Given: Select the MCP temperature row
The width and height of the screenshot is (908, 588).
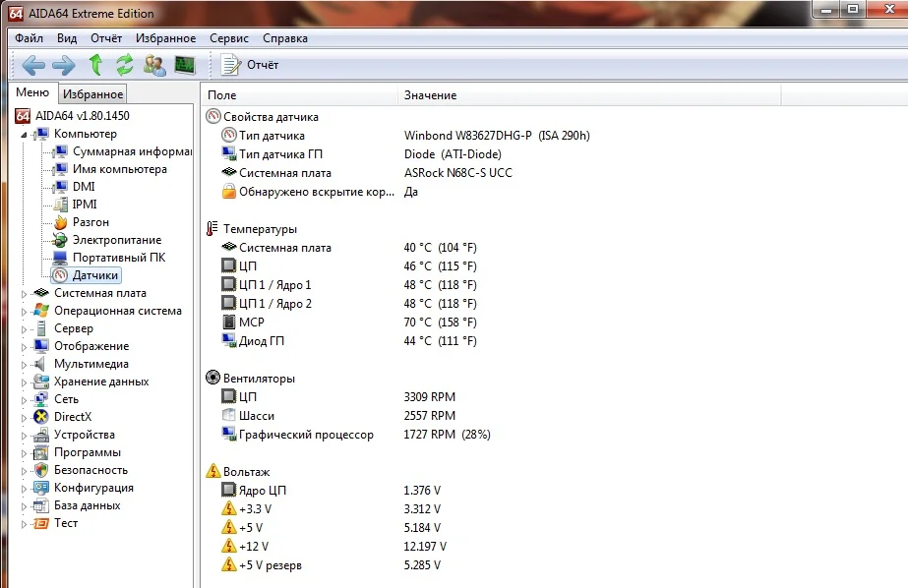Looking at the screenshot, I should coord(349,323).
